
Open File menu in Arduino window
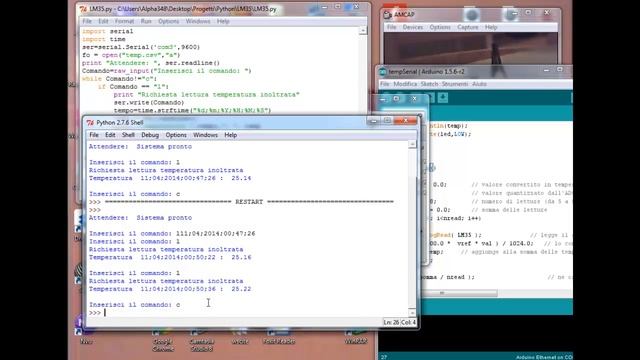pyautogui.click(x=384, y=84)
